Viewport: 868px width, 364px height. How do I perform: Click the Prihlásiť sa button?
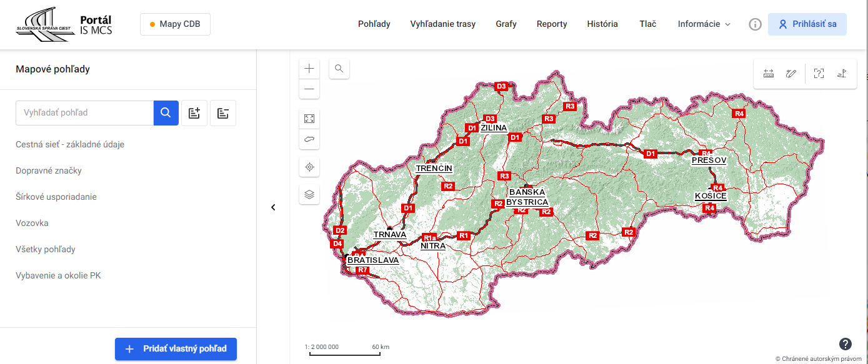(807, 24)
